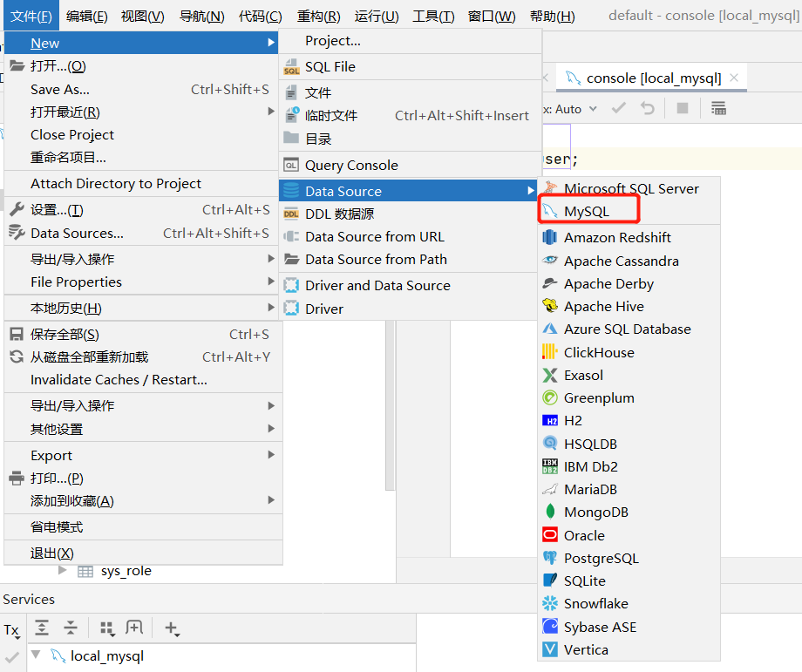Click 设置...(T) settings entry
This screenshot has height=672, width=802.
coord(140,210)
